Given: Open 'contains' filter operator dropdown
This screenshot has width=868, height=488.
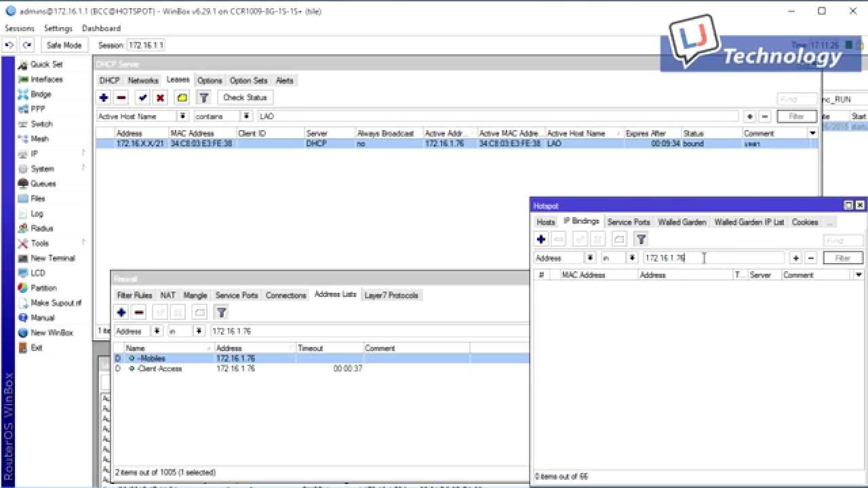Looking at the screenshot, I should pyautogui.click(x=247, y=117).
